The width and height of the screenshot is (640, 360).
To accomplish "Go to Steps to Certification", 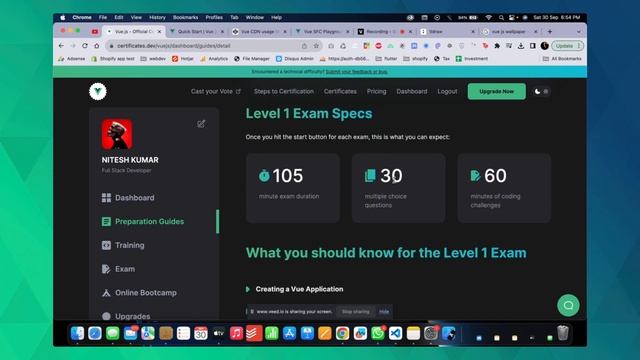I will (x=284, y=91).
